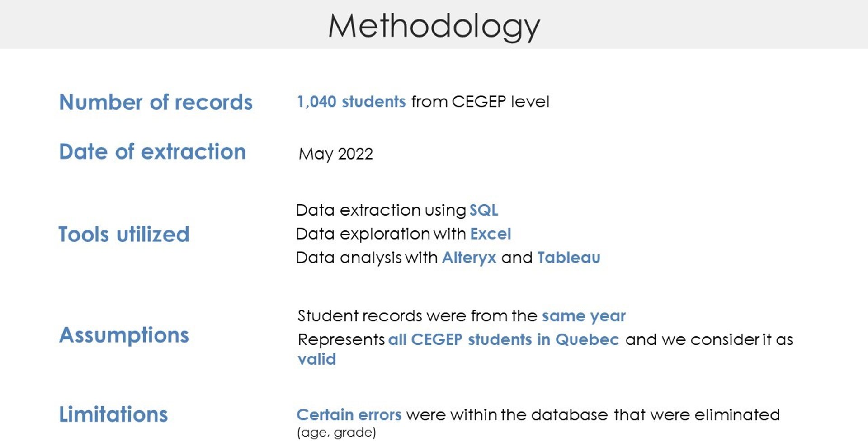Click the highlighted Alteryx word
868x442 pixels.
tap(469, 258)
